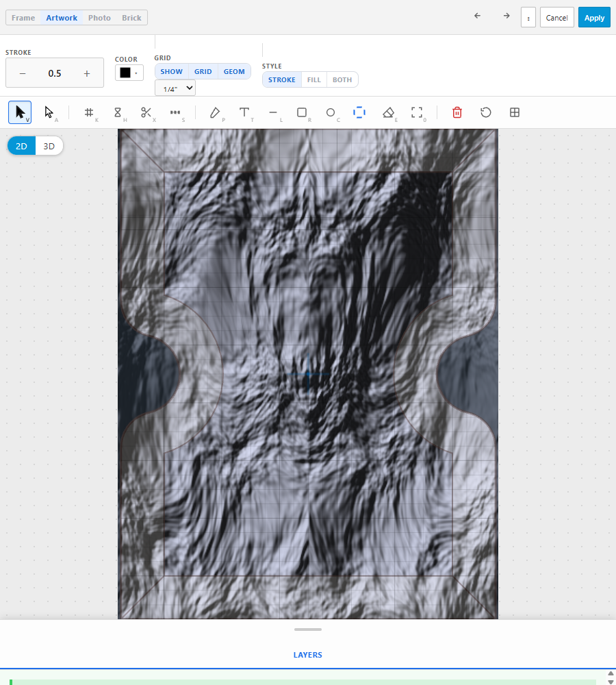Toggle the GEOM snap option
Screen dimensions: 616x685
click(235, 72)
